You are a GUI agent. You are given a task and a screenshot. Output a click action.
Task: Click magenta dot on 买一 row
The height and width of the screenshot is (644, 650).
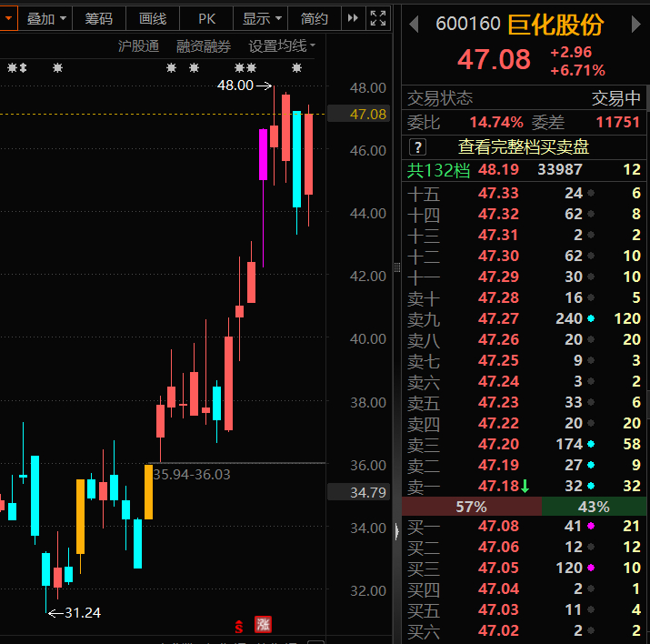(591, 526)
